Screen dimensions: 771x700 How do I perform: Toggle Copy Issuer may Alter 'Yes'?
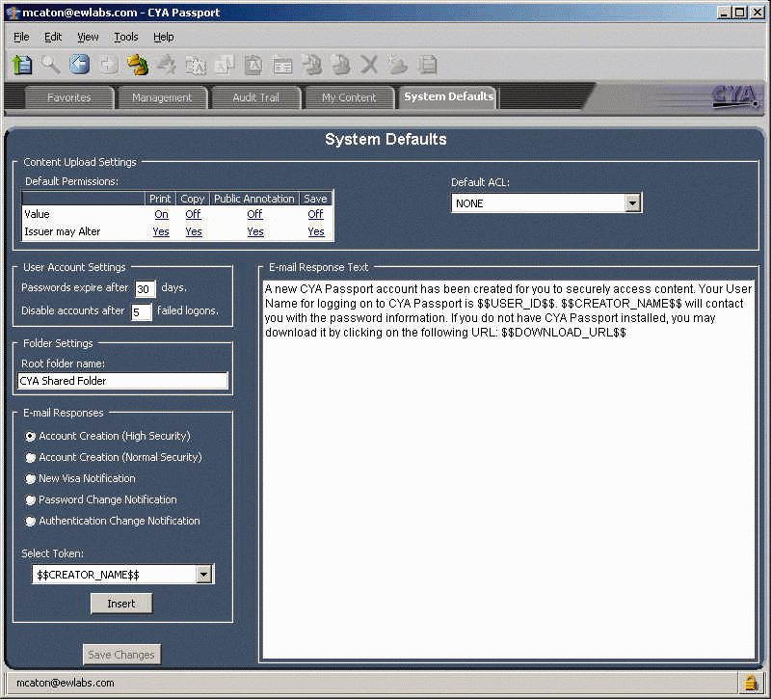[194, 231]
